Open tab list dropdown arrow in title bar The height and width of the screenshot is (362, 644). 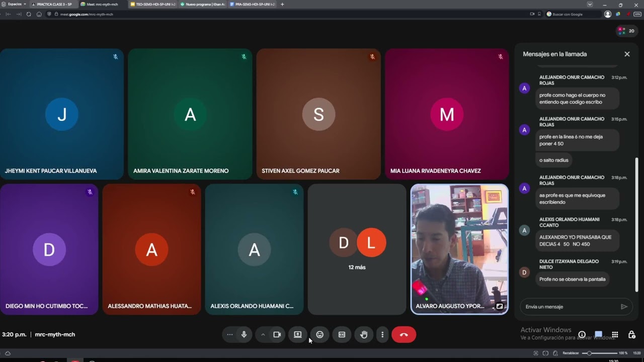590,4
